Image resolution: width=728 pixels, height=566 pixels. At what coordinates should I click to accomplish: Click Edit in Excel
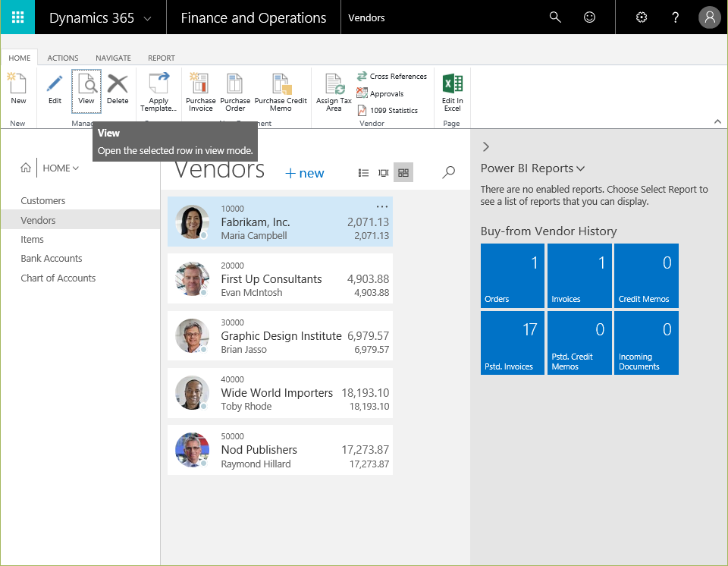(x=452, y=92)
